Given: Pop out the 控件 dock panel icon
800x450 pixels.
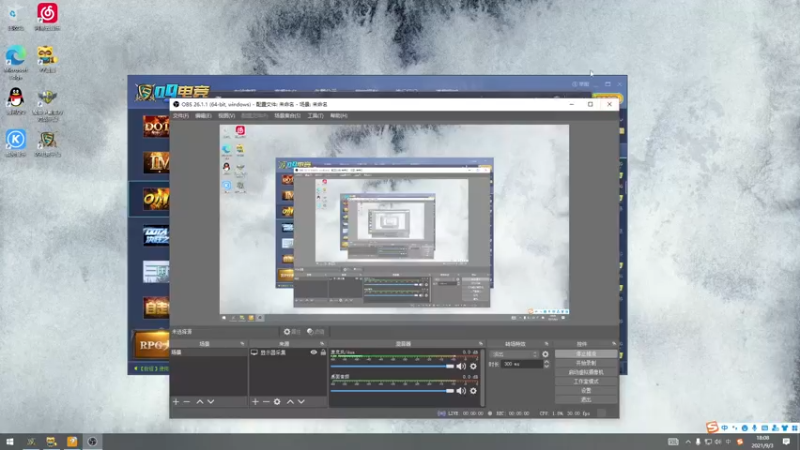Looking at the screenshot, I should click(614, 344).
